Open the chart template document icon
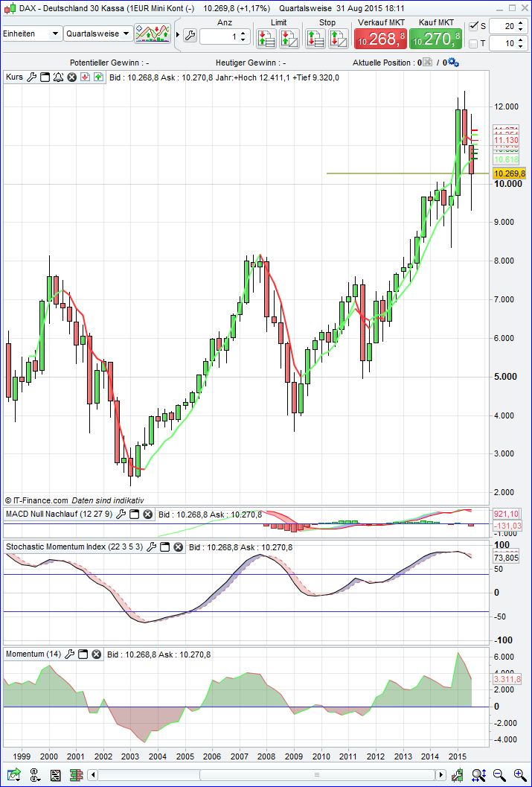This screenshot has height=787, width=532. [55, 774]
